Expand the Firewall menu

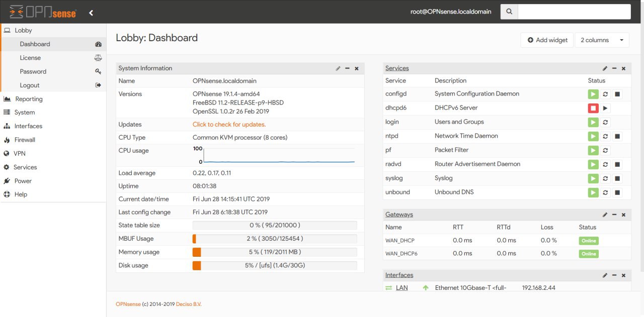pos(53,140)
